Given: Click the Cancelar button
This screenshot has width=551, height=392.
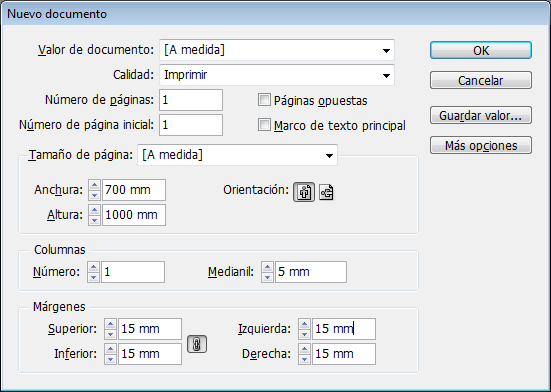Looking at the screenshot, I should (x=481, y=80).
